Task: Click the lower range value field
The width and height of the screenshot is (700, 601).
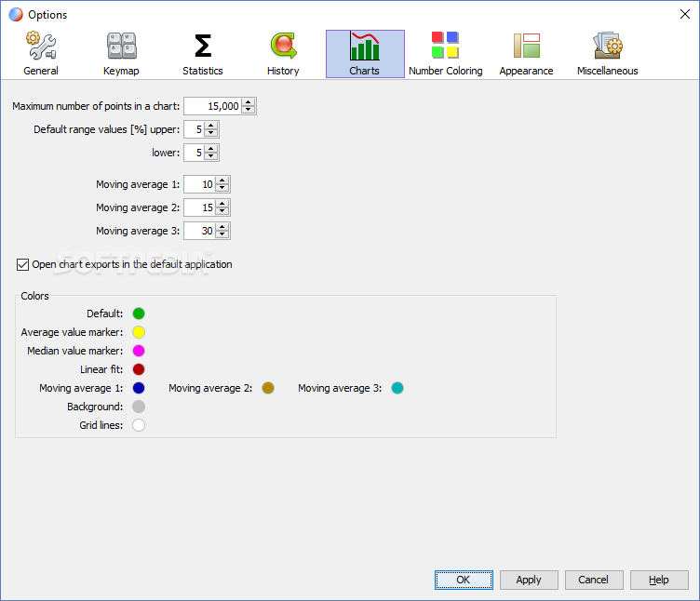Action: tap(195, 153)
